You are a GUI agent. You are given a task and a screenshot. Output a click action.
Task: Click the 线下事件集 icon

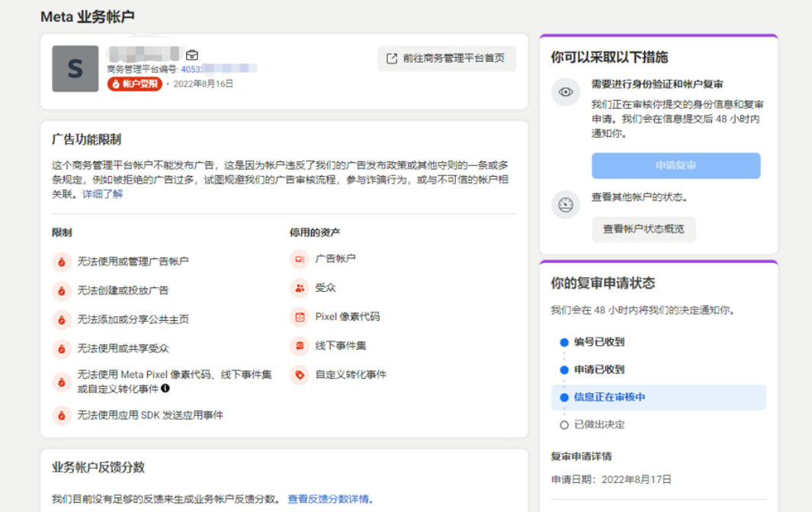pos(299,346)
